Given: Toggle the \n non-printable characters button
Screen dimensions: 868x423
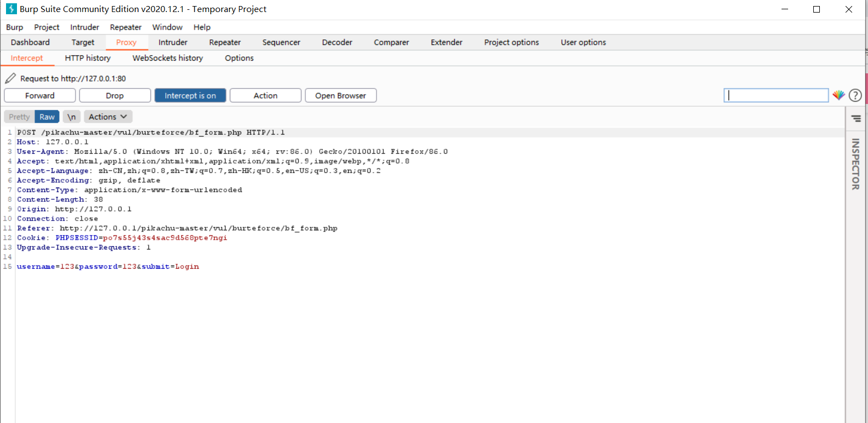Looking at the screenshot, I should pos(72,117).
